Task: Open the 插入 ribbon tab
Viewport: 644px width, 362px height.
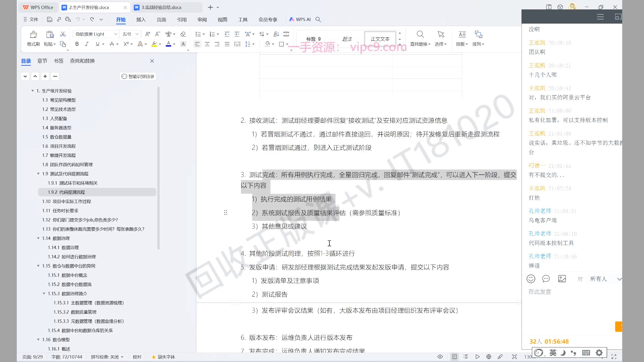Action: (x=141, y=19)
